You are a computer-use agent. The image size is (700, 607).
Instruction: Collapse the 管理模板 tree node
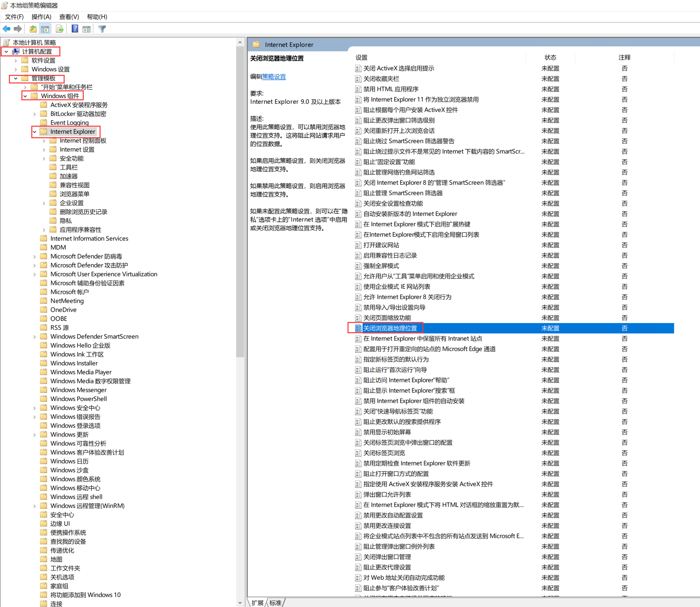(x=15, y=79)
